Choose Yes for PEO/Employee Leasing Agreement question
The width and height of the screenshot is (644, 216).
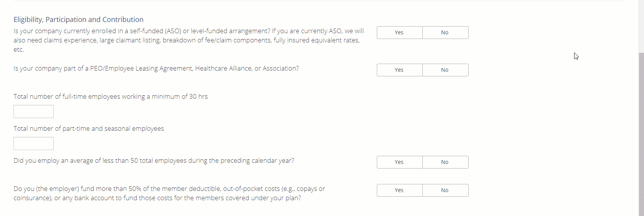[400, 70]
